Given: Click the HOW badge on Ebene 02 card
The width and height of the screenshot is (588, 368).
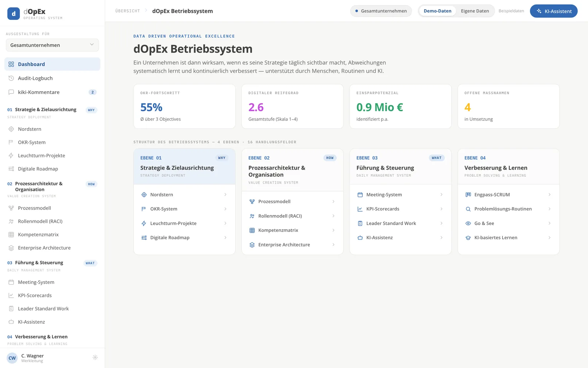Looking at the screenshot, I should click(x=330, y=158).
